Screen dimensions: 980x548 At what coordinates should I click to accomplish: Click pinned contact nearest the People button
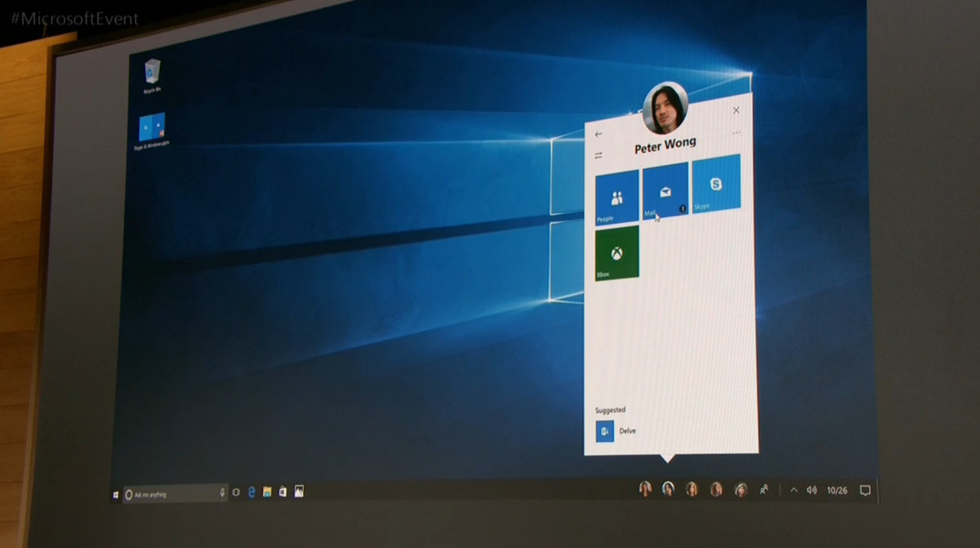tap(741, 489)
